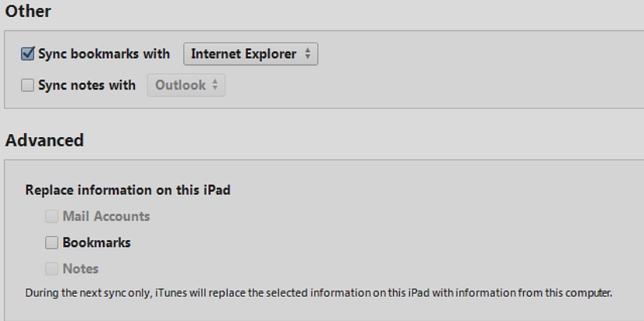
Task: Click the disabled Mail Accounts checkbox
Action: [x=51, y=217]
